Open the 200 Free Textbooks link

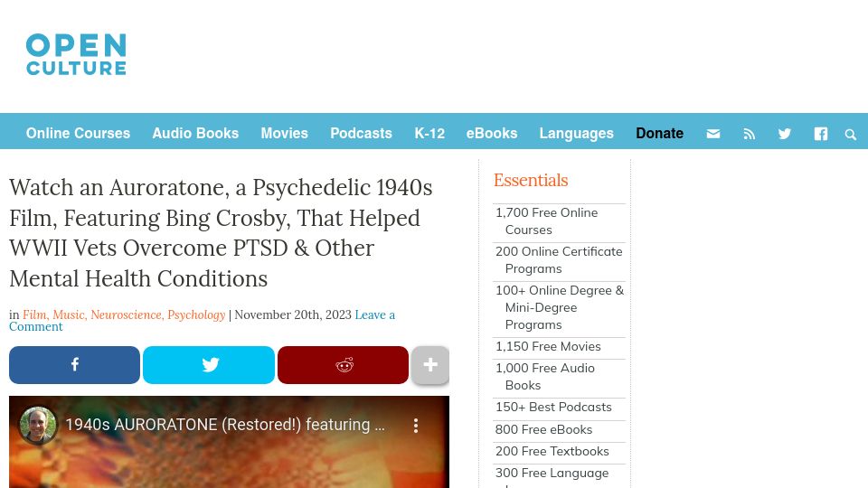tap(552, 451)
